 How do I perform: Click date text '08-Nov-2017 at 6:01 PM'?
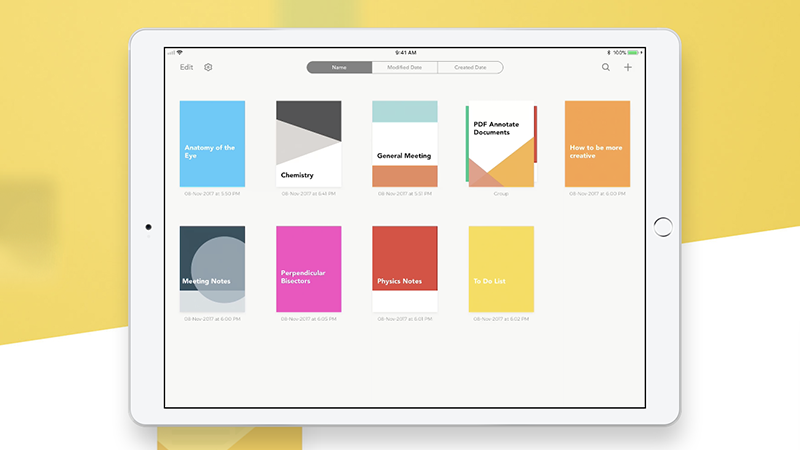(405, 319)
